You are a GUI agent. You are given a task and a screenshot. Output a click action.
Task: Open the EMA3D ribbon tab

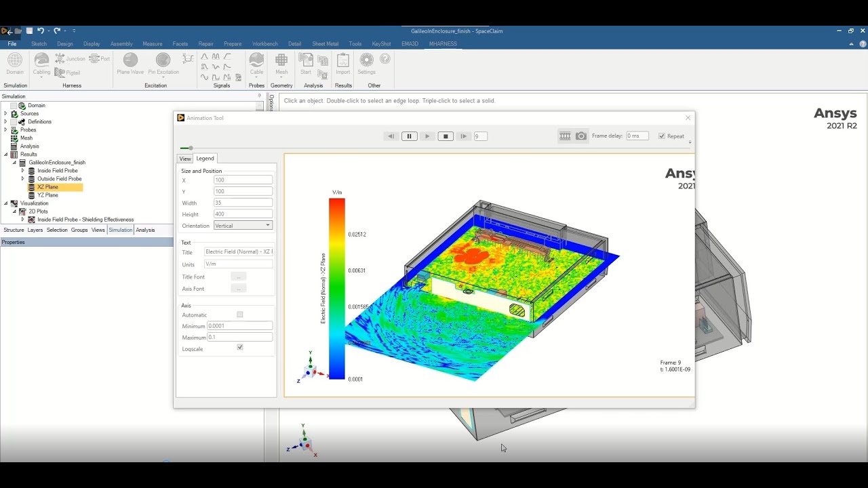410,44
